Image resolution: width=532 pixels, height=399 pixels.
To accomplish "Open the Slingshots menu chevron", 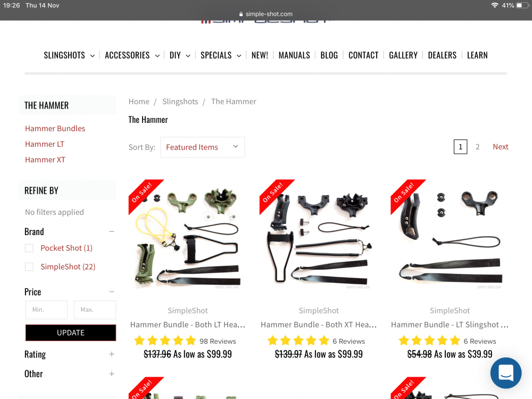I will click(92, 56).
